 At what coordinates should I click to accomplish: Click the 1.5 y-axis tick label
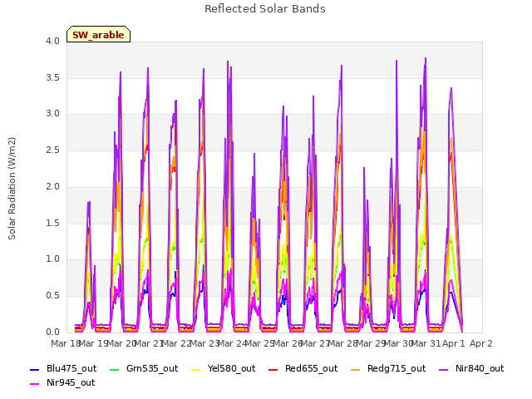coord(52,223)
